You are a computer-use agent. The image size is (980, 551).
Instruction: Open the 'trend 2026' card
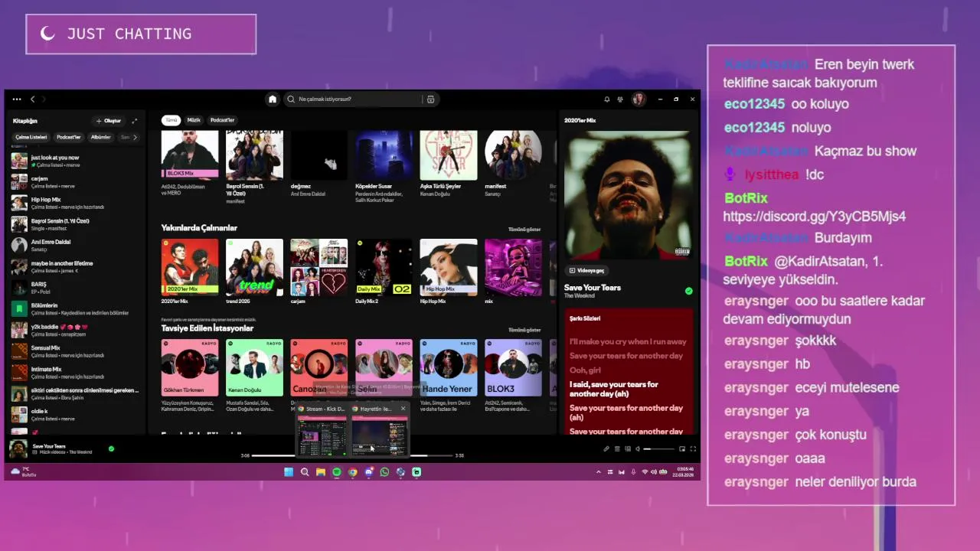tap(254, 272)
